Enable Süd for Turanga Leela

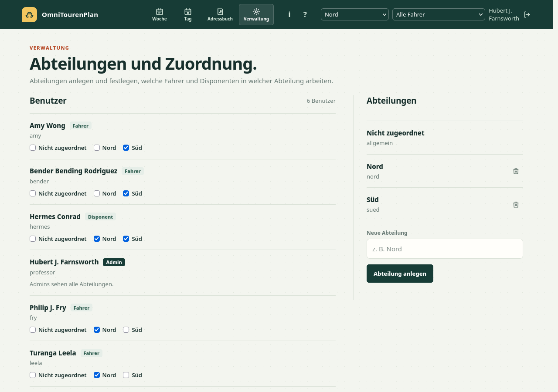126,375
